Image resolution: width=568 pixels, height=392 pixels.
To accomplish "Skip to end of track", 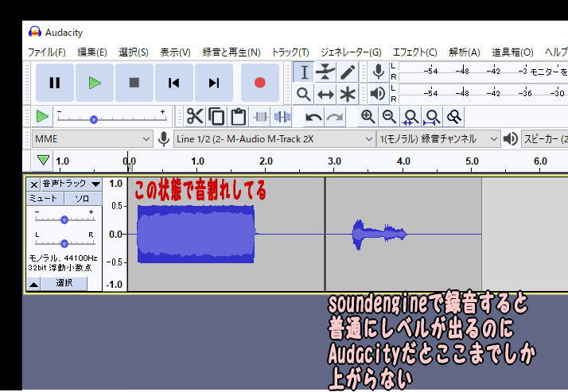I will pyautogui.click(x=214, y=83).
